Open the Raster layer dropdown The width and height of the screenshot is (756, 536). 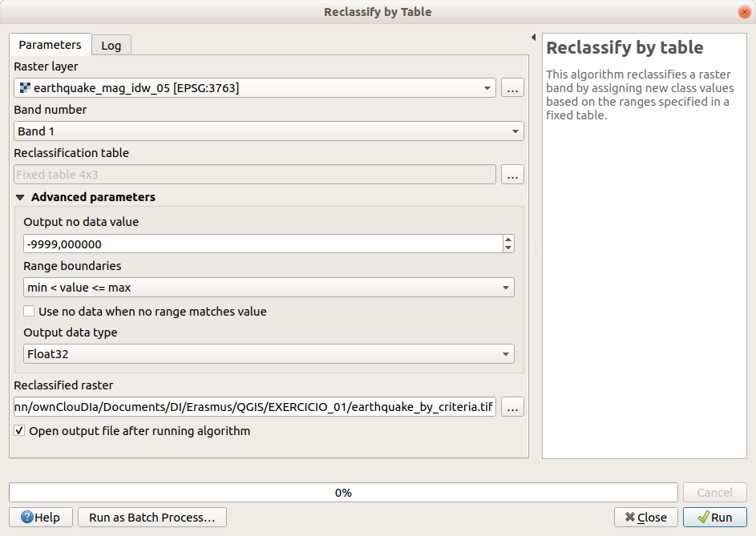(x=255, y=88)
